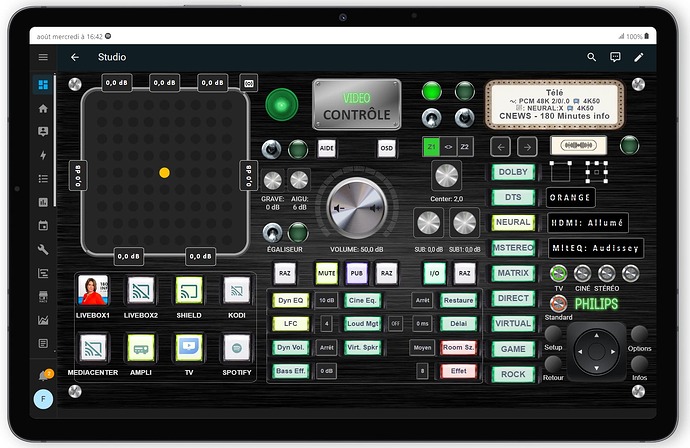
Task: Choose the SPOTIFY source icon
Action: (x=237, y=348)
